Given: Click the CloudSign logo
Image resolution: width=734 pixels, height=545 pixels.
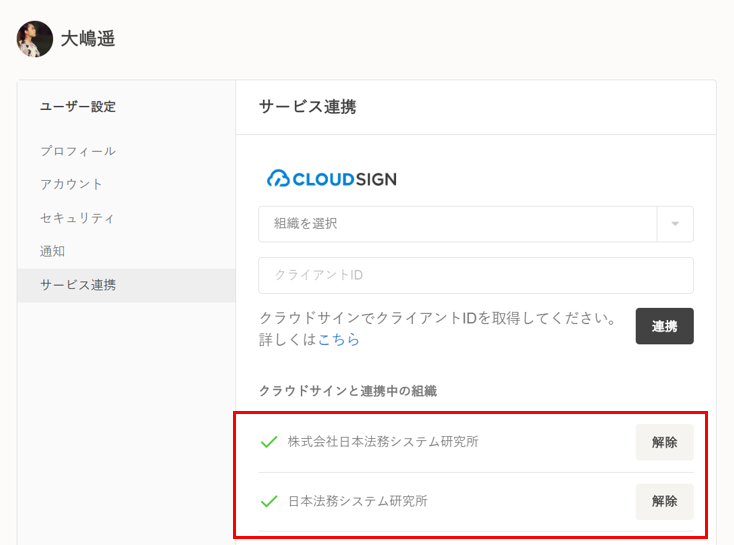Looking at the screenshot, I should tap(331, 179).
